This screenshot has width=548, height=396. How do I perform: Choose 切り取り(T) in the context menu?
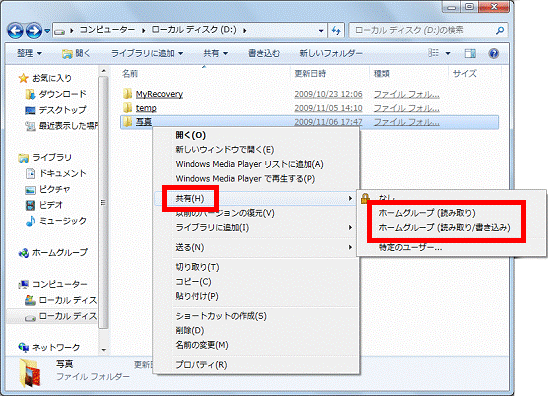(x=257, y=267)
